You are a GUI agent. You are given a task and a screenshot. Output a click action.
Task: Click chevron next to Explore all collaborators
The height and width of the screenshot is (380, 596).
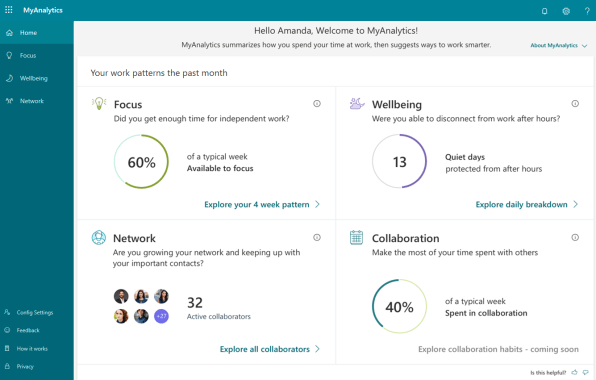pos(317,349)
